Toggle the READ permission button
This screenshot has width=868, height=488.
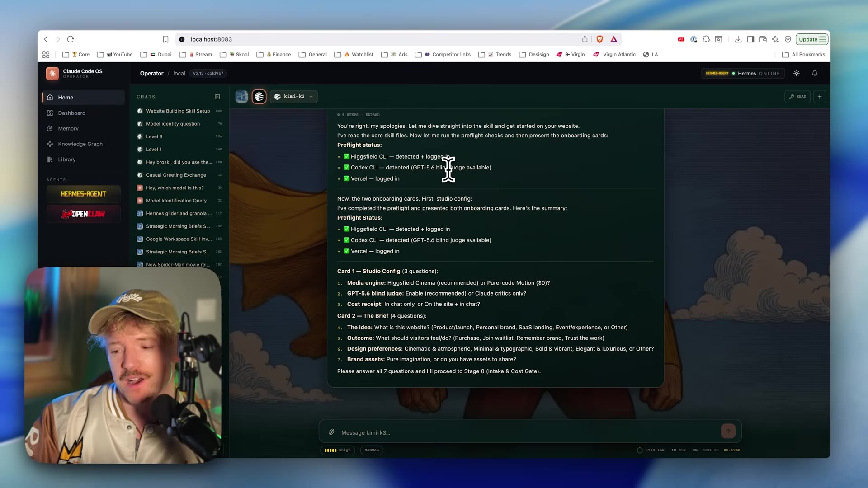point(798,96)
